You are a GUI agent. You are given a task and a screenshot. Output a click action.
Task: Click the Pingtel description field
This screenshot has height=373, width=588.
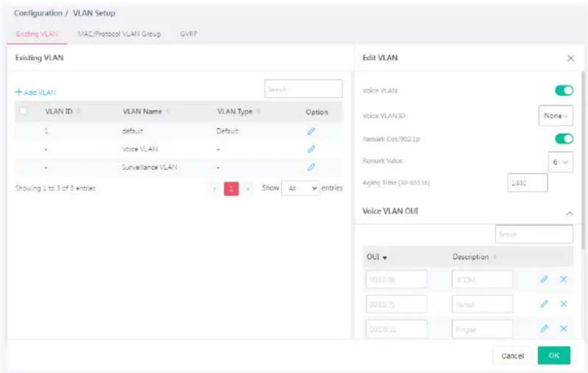(x=482, y=329)
